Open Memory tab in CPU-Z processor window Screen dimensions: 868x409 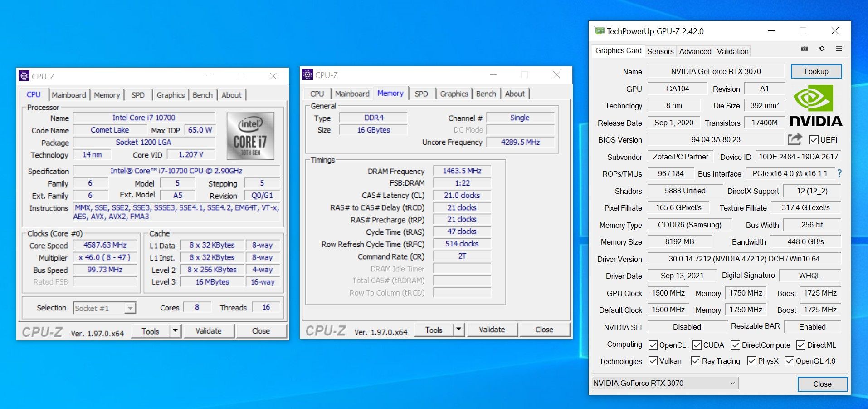point(107,95)
